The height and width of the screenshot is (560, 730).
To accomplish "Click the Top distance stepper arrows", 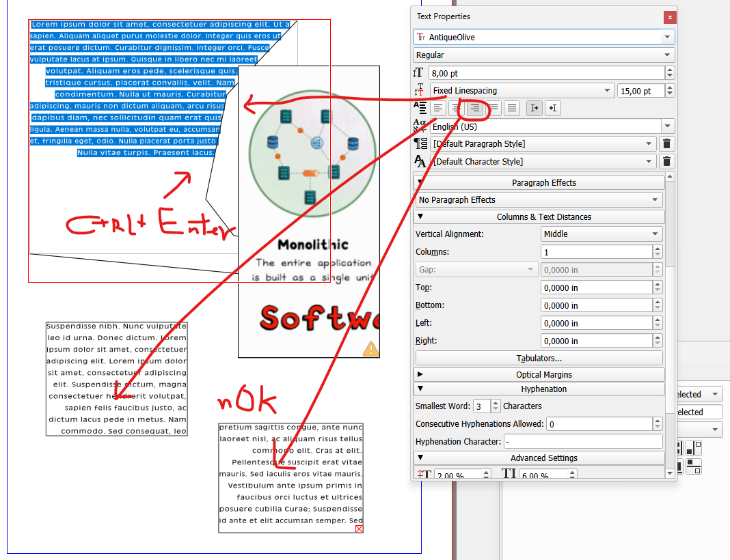I will coord(658,288).
